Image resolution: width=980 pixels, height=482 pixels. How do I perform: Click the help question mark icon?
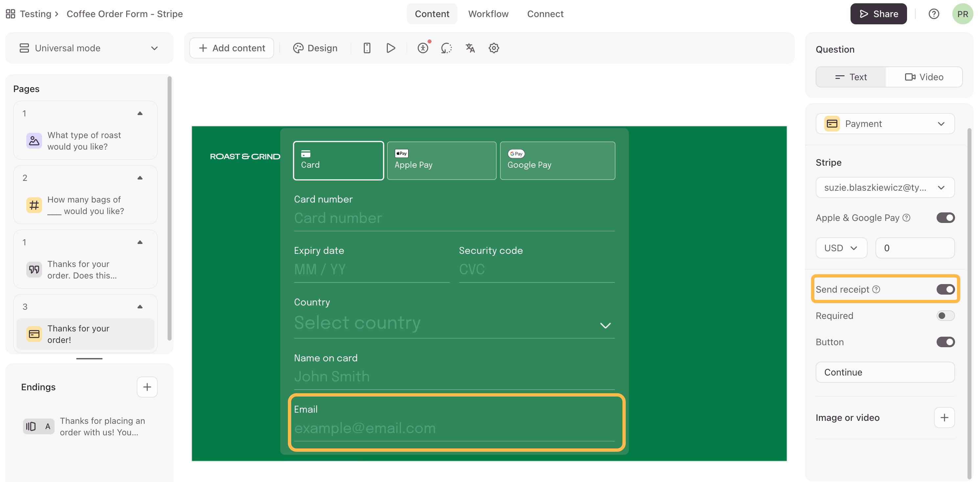click(934, 14)
